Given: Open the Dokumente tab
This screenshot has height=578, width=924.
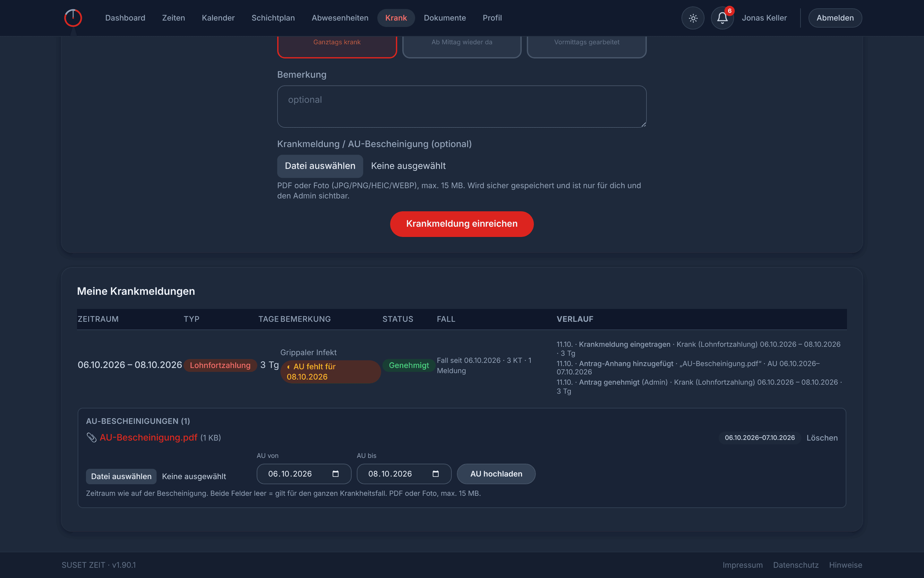Looking at the screenshot, I should pos(445,18).
